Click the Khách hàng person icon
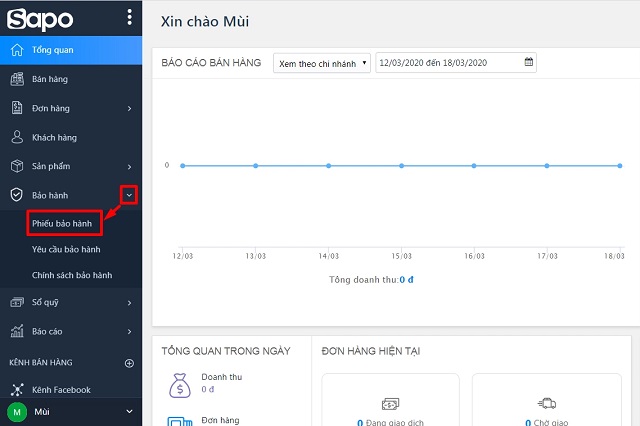Viewport: 640px width, 426px height. [16, 137]
